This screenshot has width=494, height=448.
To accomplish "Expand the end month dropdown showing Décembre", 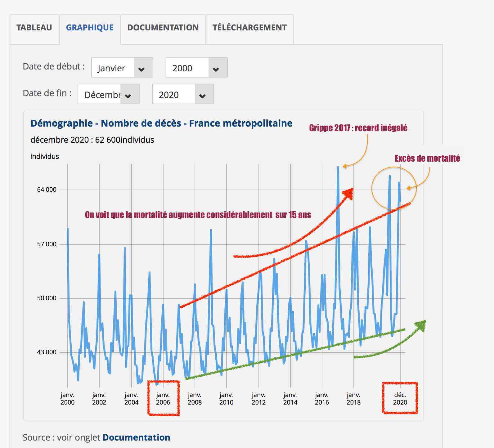I will click(109, 94).
